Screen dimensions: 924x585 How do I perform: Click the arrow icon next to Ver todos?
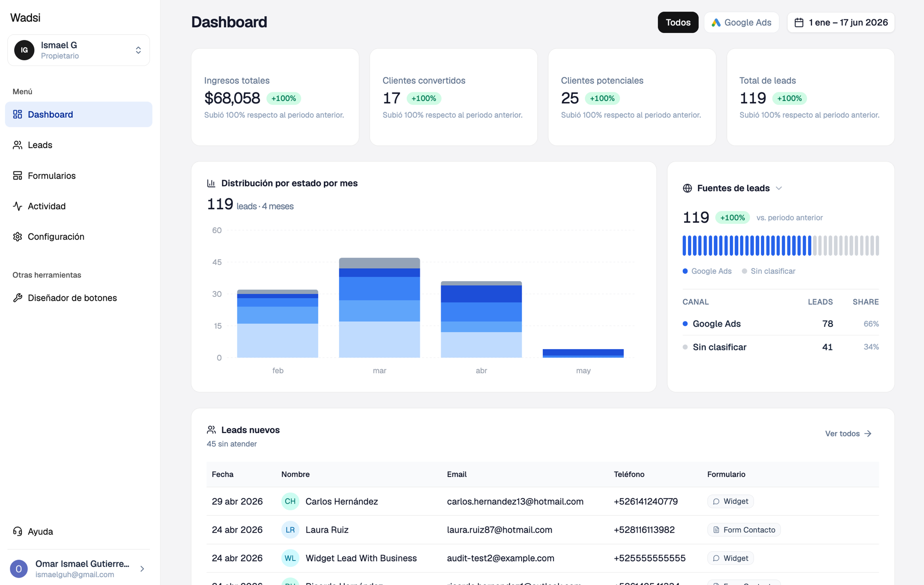tap(868, 434)
